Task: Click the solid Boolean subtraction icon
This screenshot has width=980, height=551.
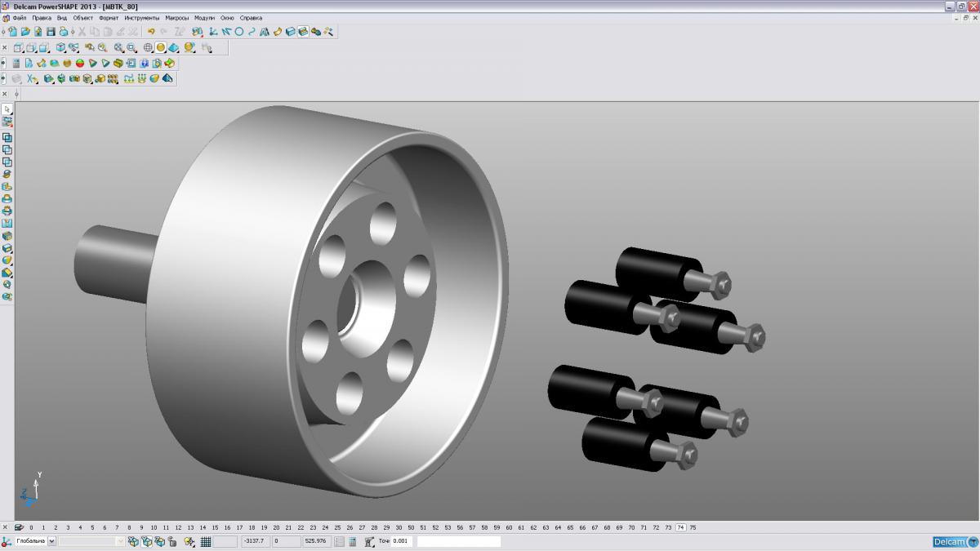Action: pyautogui.click(x=7, y=149)
